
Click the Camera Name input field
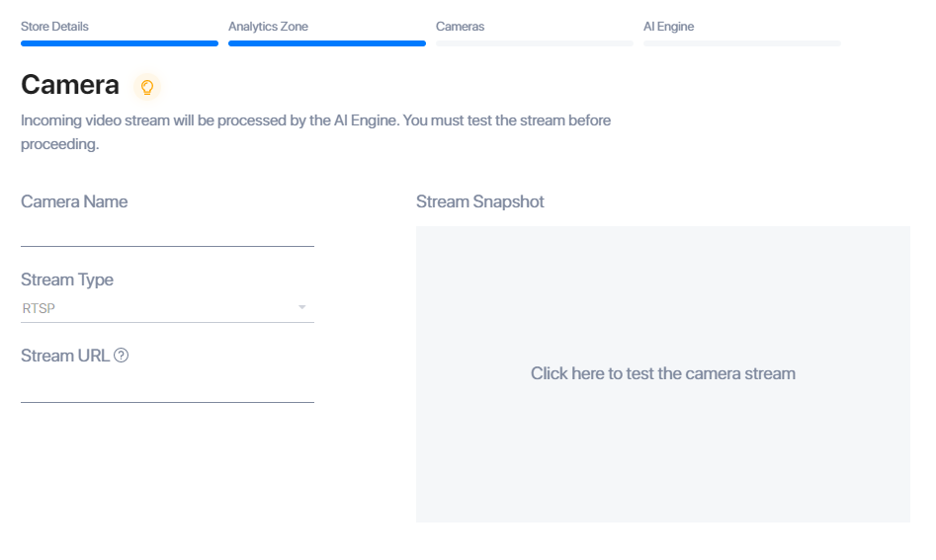coord(167,234)
